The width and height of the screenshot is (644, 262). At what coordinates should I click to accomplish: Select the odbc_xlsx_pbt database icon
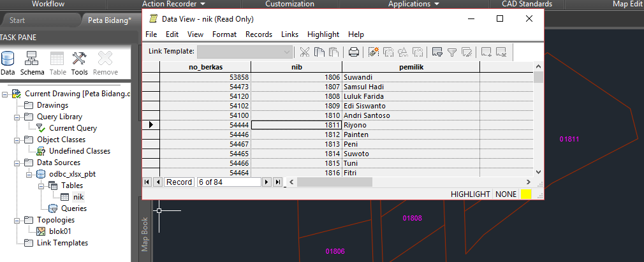point(41,173)
